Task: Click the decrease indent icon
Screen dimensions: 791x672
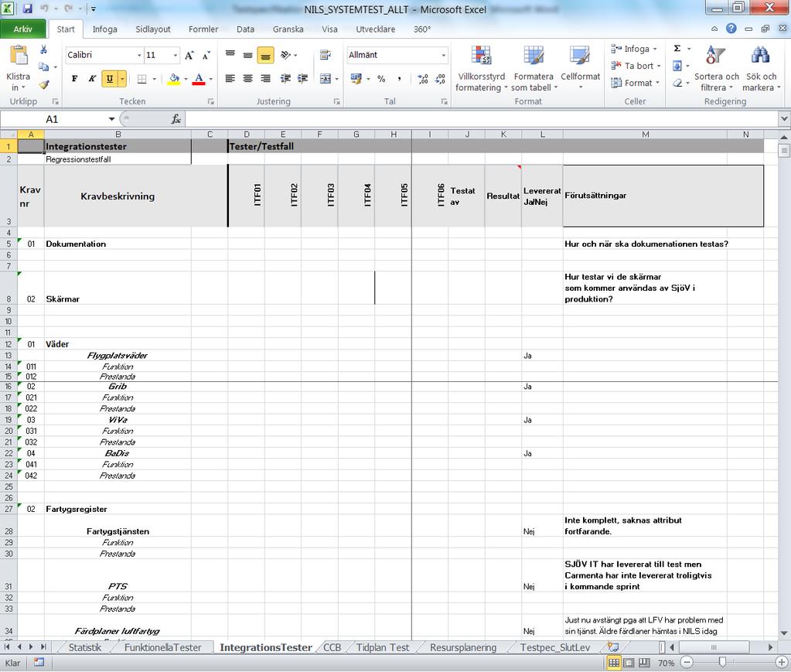Action: pyautogui.click(x=285, y=78)
